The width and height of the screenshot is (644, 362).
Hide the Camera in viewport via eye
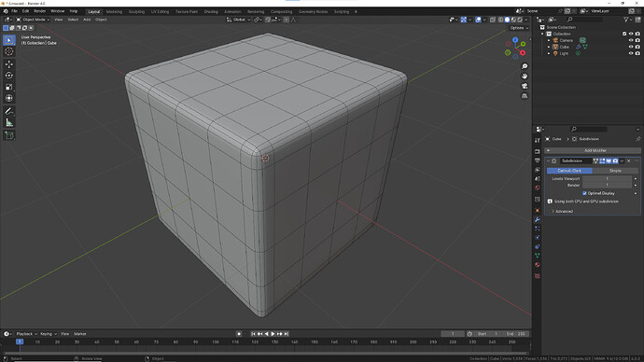[631, 40]
